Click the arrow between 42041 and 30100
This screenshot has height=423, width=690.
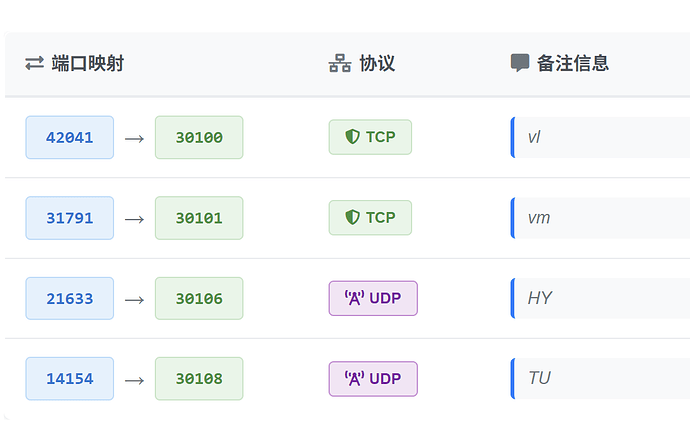[x=134, y=138]
